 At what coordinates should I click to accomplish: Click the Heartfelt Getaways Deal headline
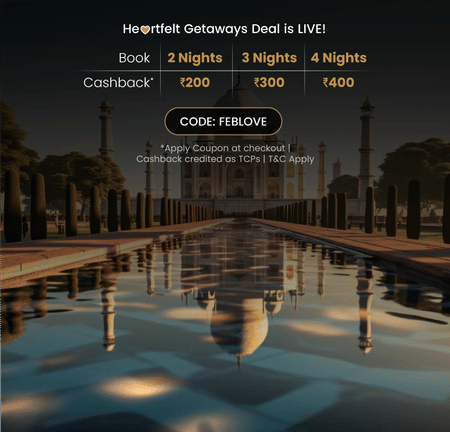pyautogui.click(x=224, y=29)
